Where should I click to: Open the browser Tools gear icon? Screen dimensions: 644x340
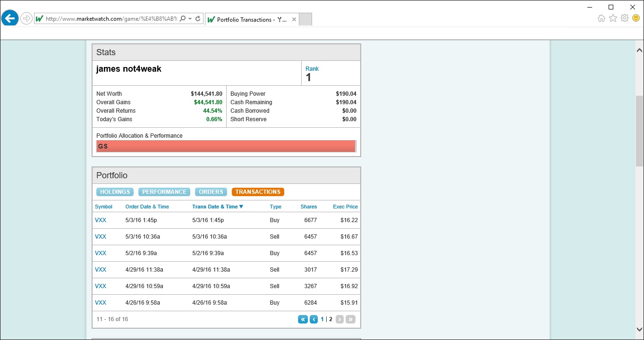[x=625, y=18]
